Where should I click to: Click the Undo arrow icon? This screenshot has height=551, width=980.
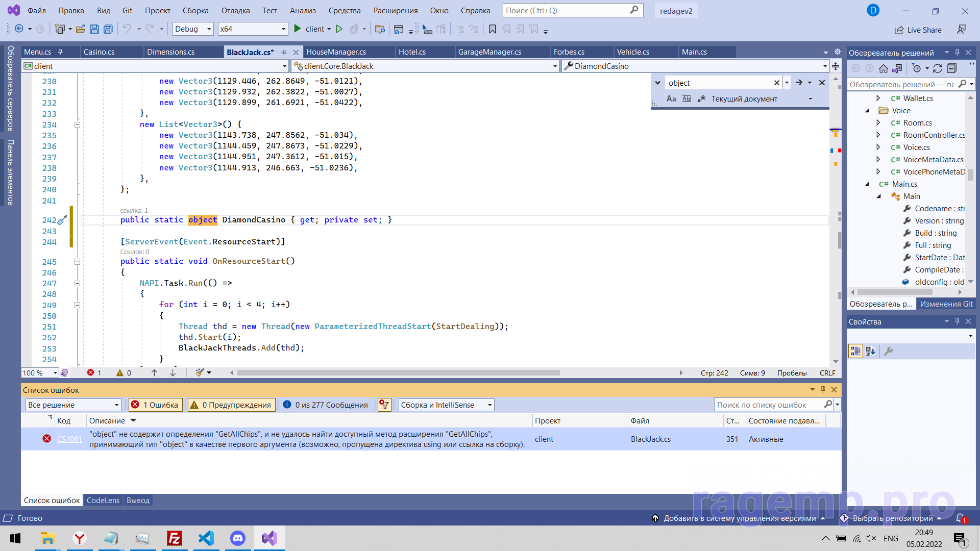127,29
